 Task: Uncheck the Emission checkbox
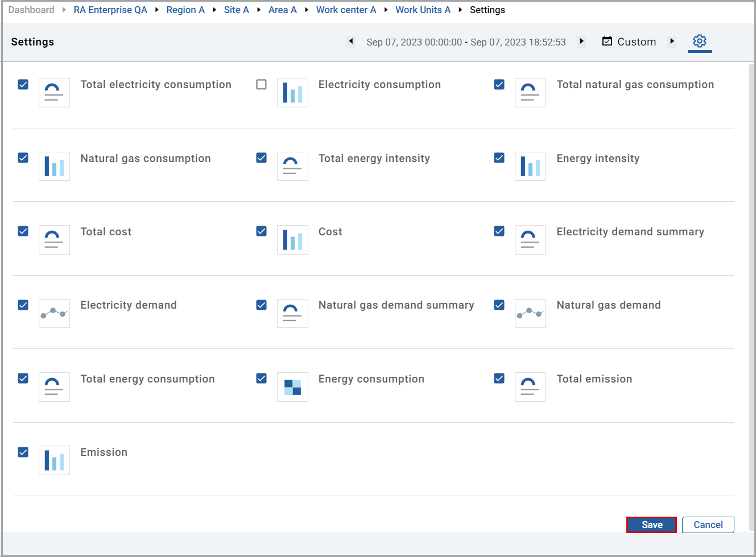23,452
